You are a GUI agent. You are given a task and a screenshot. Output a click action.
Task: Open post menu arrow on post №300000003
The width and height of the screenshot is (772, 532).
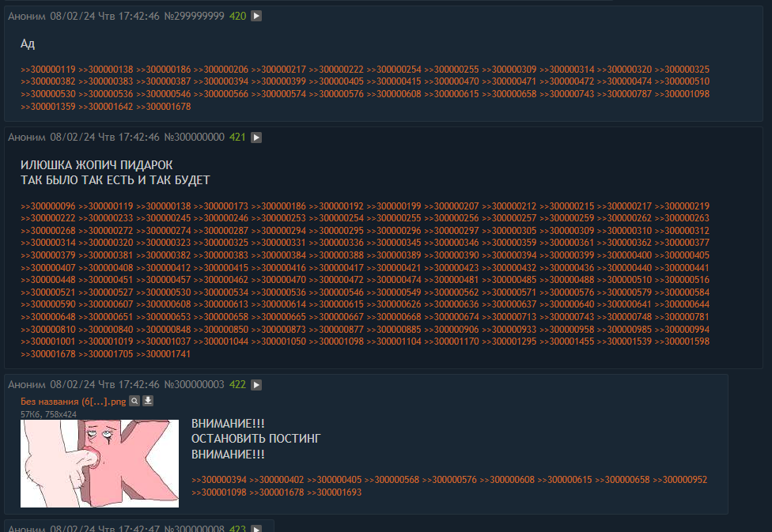pos(256,385)
